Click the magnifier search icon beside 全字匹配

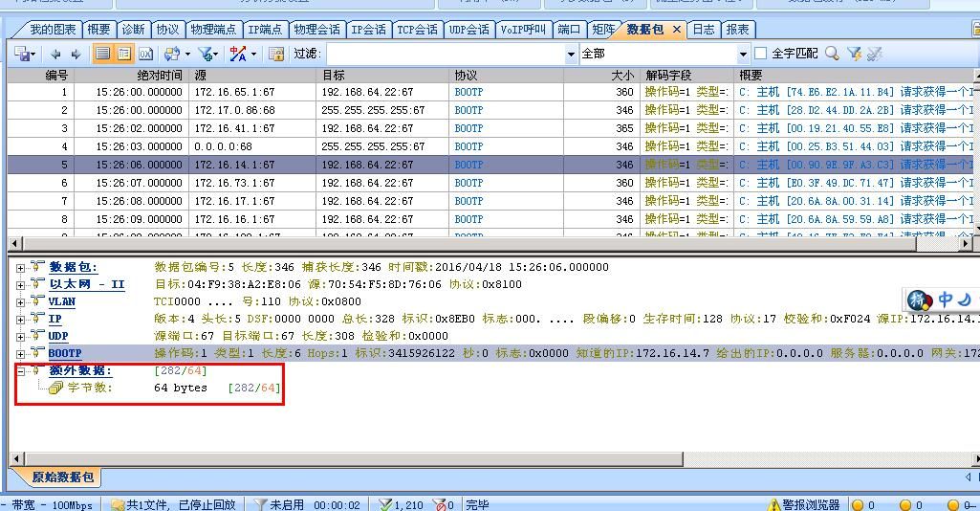click(x=832, y=54)
